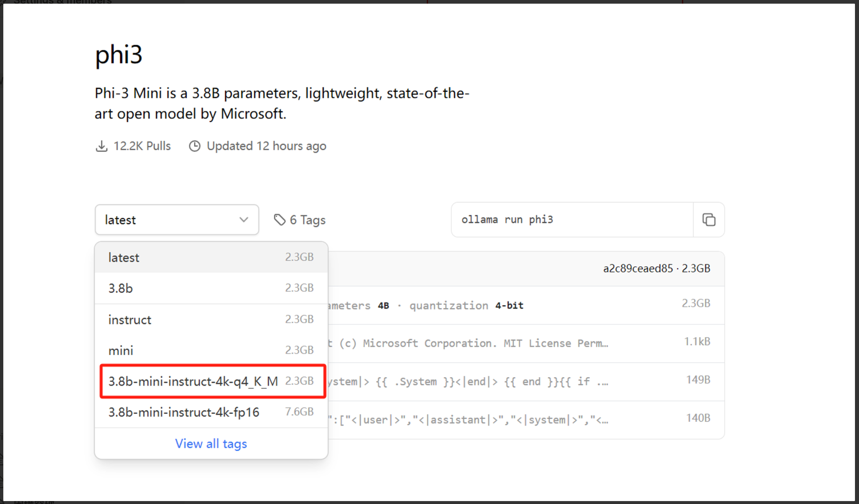The height and width of the screenshot is (504, 859).
Task: Pick the 3.8b-mini-instruct-4k-fp16 tag
Action: coord(211,412)
